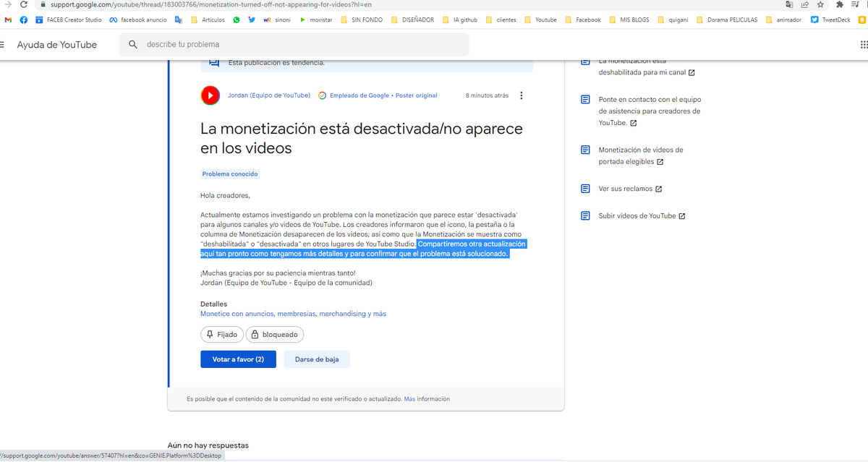Open MIS BLOGS bookmark folder
The height and width of the screenshot is (462, 868).
(629, 20)
